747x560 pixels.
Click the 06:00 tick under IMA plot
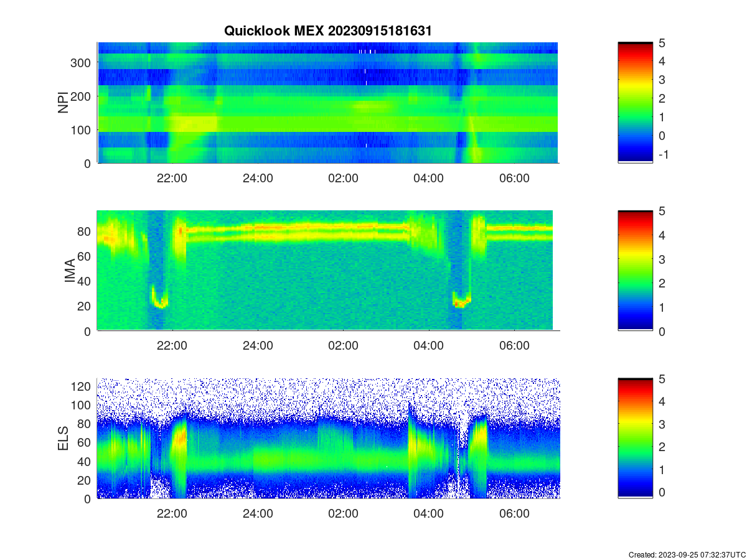[514, 347]
